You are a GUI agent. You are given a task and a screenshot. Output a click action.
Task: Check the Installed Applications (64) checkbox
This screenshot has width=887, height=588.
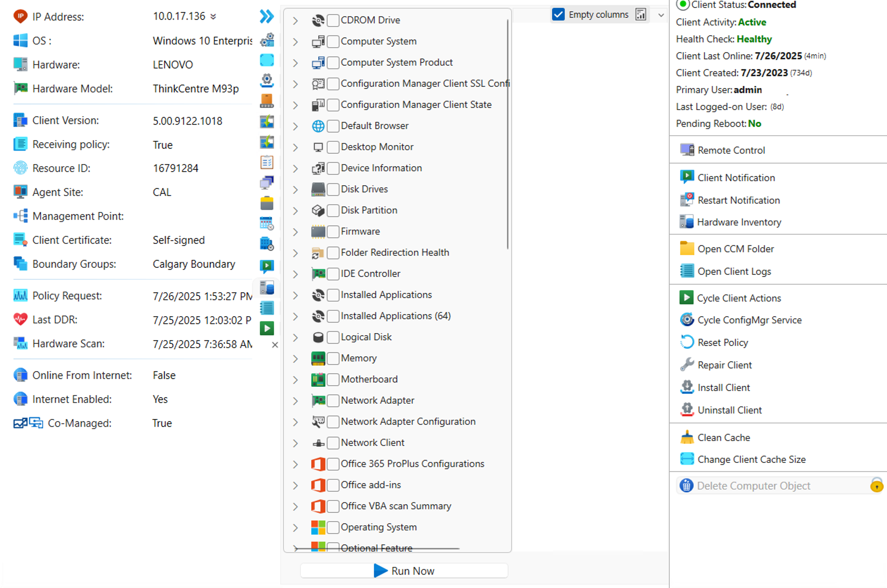[x=333, y=316]
